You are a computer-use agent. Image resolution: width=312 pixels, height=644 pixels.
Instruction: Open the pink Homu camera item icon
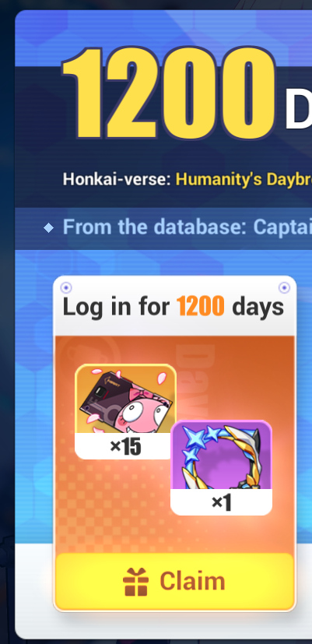125,399
